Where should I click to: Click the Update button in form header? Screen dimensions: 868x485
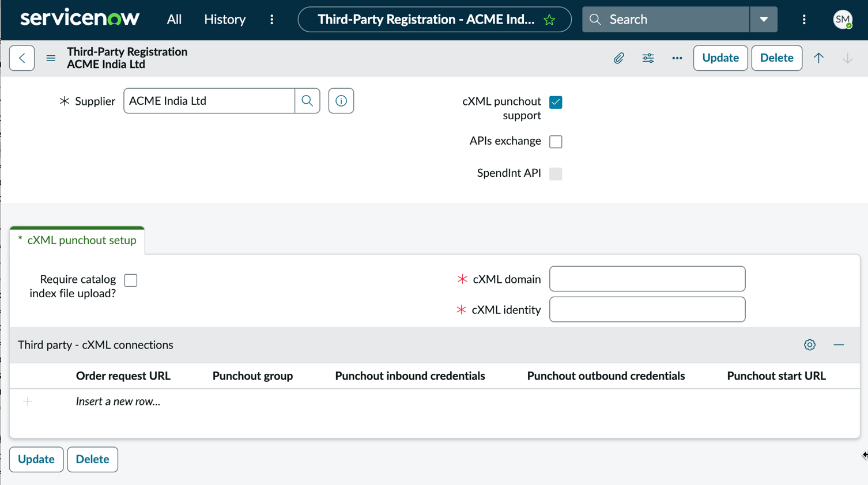(720, 58)
